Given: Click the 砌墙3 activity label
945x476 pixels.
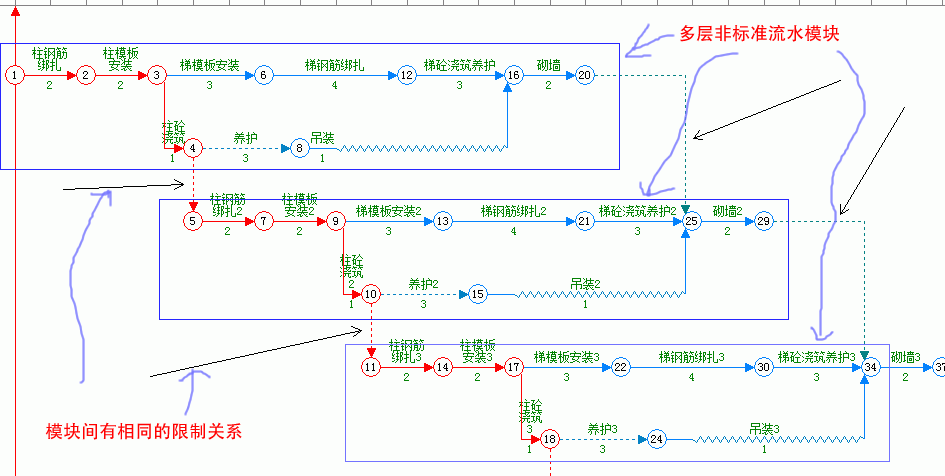Looking at the screenshot, I should [905, 357].
